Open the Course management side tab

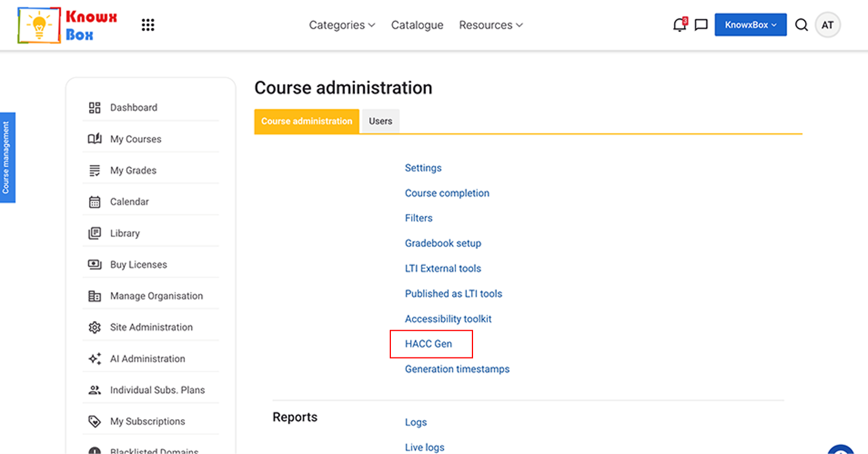click(6, 158)
